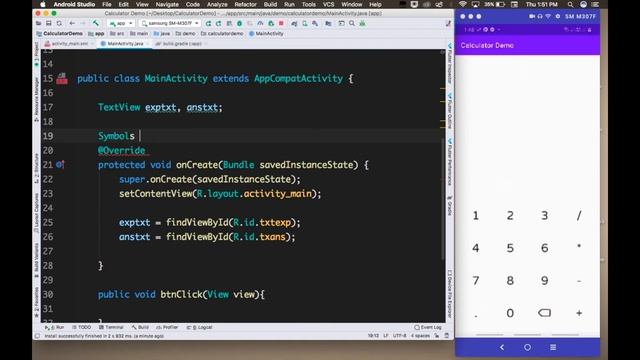
Task: Select the app breadcrumb
Action: [96, 33]
